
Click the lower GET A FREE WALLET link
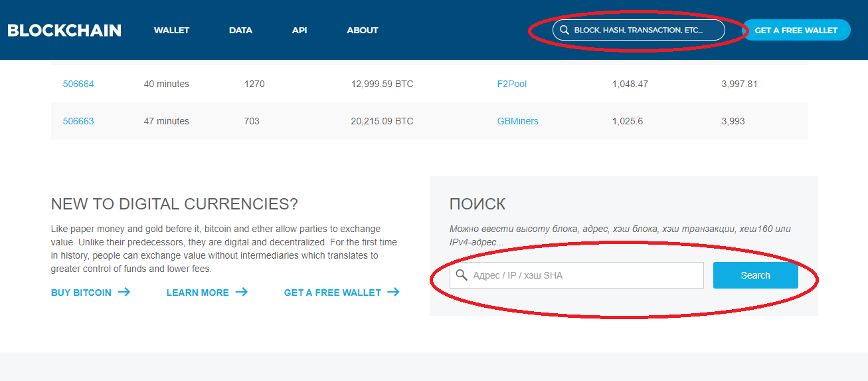point(333,292)
